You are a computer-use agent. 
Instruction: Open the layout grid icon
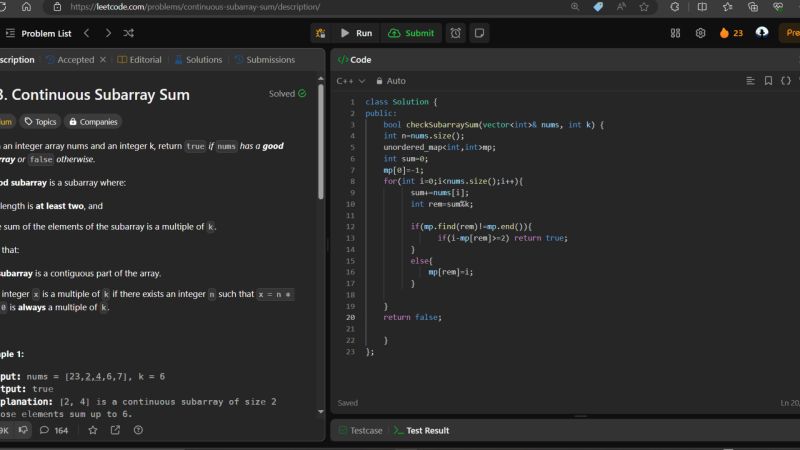tap(675, 33)
